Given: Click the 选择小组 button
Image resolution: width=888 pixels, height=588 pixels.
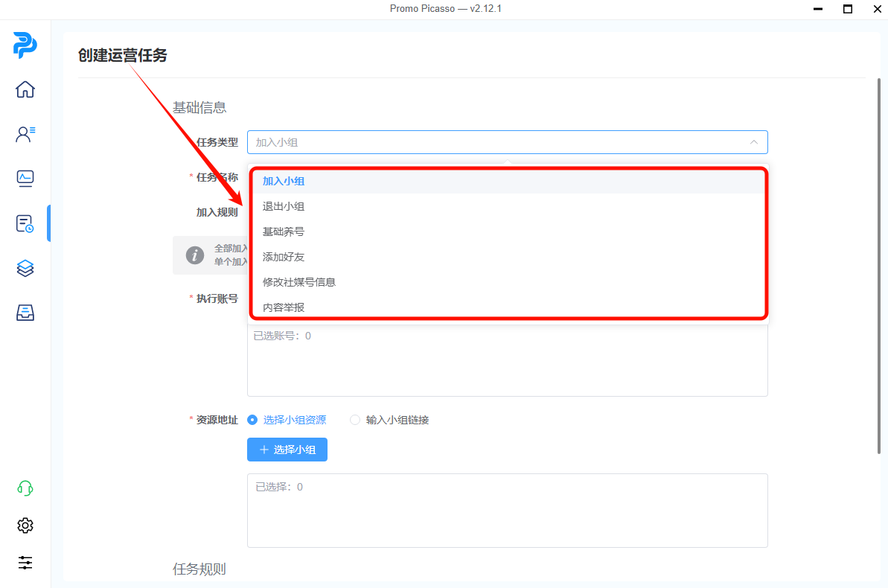Looking at the screenshot, I should click(287, 450).
